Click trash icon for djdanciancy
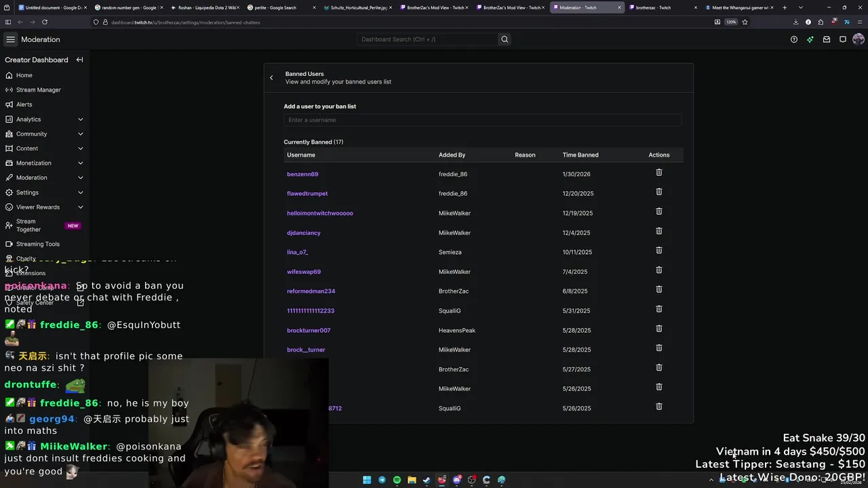 point(658,231)
